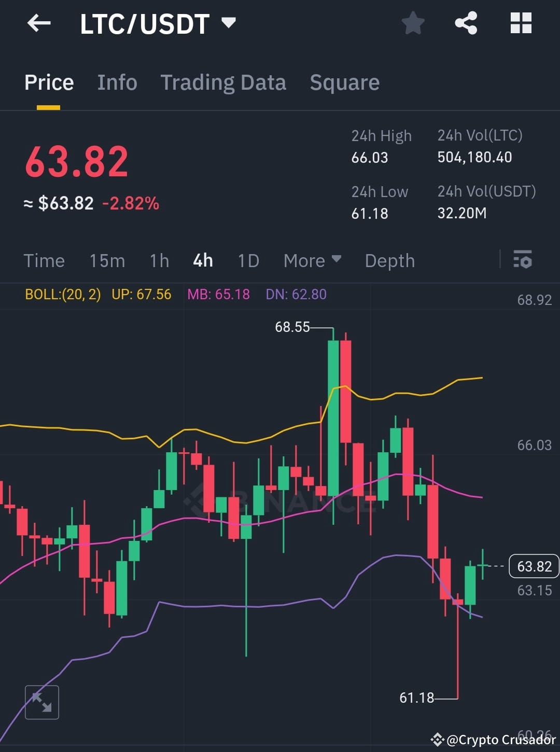Tap the 68.55 high price marker
The image size is (560, 752).
click(292, 327)
